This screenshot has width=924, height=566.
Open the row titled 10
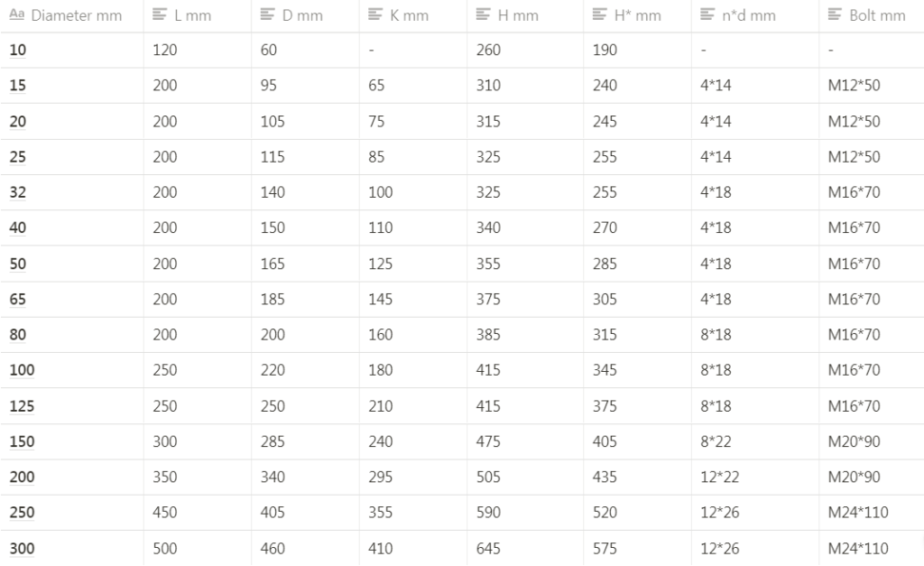click(17, 51)
